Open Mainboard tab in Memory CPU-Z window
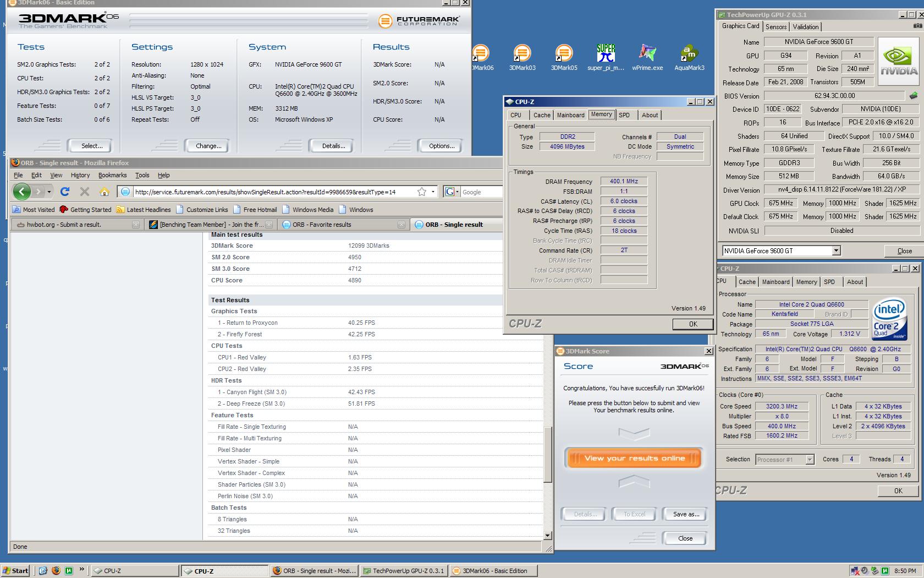 [x=570, y=115]
